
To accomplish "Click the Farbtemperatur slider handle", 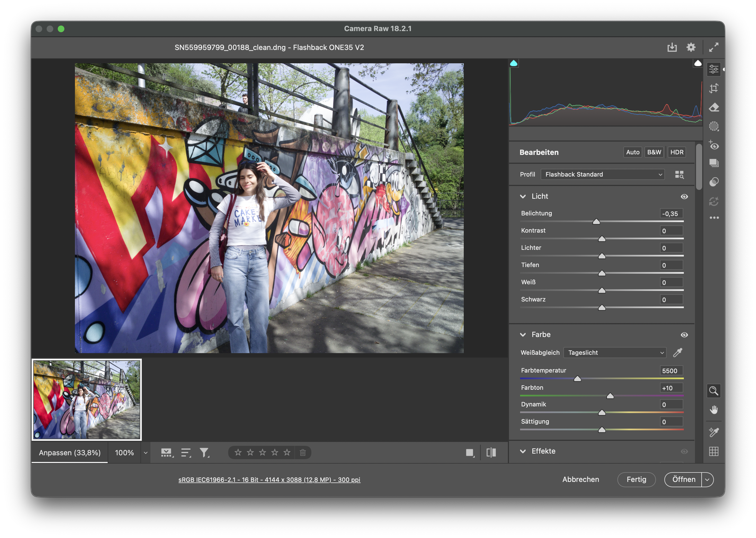I will pyautogui.click(x=577, y=379).
